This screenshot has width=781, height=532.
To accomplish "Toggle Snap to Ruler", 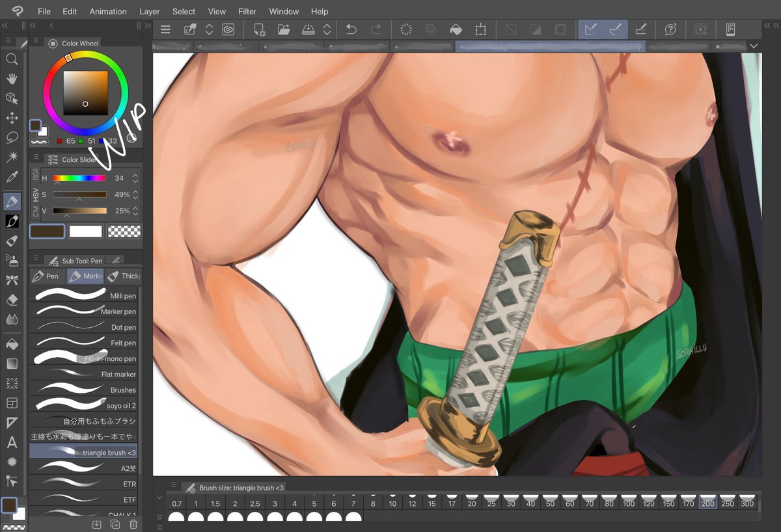I will (x=591, y=29).
